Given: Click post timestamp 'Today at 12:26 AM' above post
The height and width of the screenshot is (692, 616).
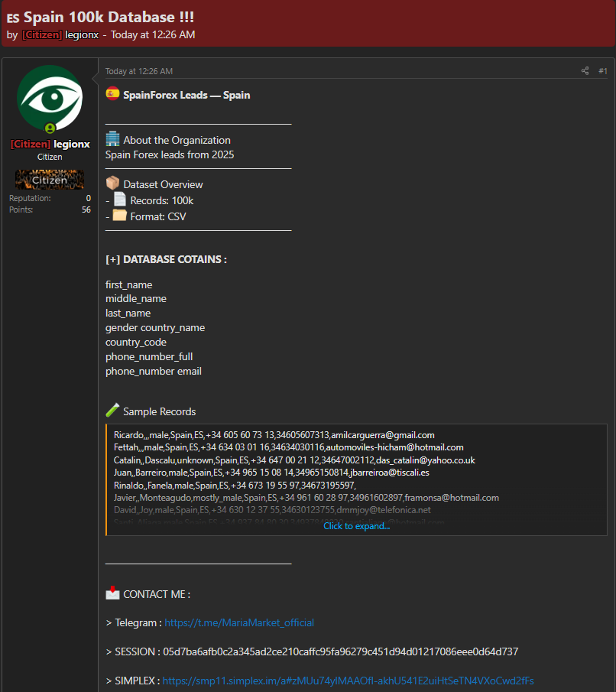Looking at the screenshot, I should coord(139,71).
